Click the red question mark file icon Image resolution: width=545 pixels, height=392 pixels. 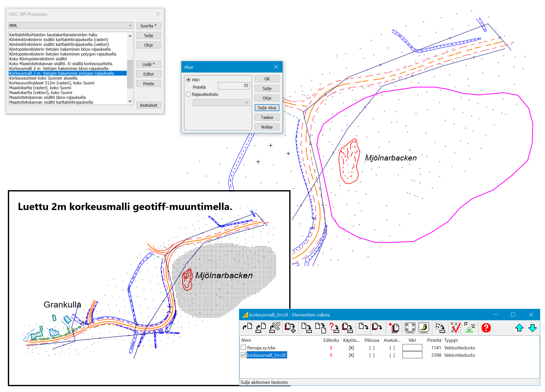point(334,328)
